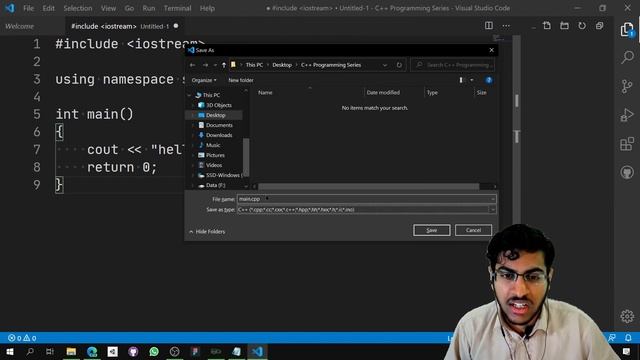
Task: Select Pictures in navigation tree
Action: pyautogui.click(x=215, y=155)
